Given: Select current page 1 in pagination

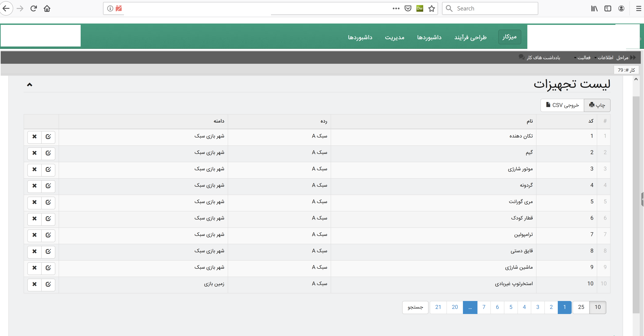Looking at the screenshot, I should (x=565, y=307).
